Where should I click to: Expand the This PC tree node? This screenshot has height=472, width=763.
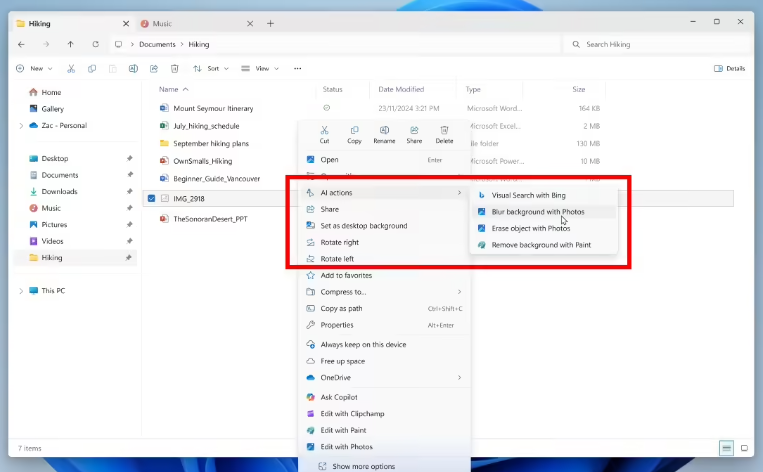(x=21, y=291)
